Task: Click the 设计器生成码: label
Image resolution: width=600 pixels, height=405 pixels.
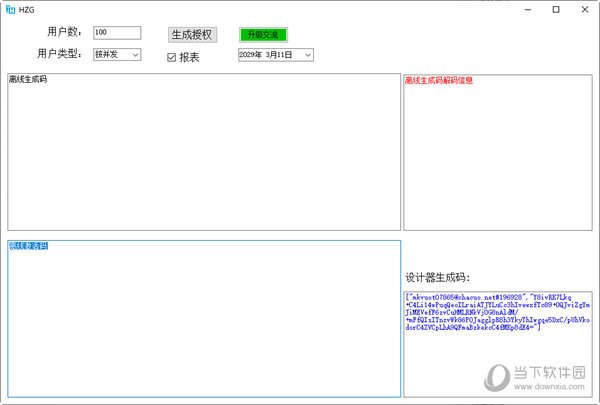Action: click(x=437, y=277)
